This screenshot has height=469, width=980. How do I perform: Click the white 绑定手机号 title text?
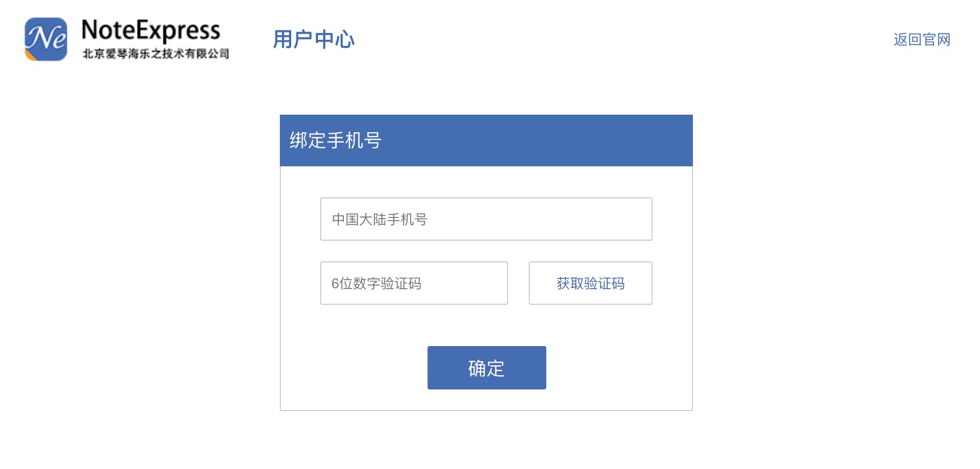[335, 140]
